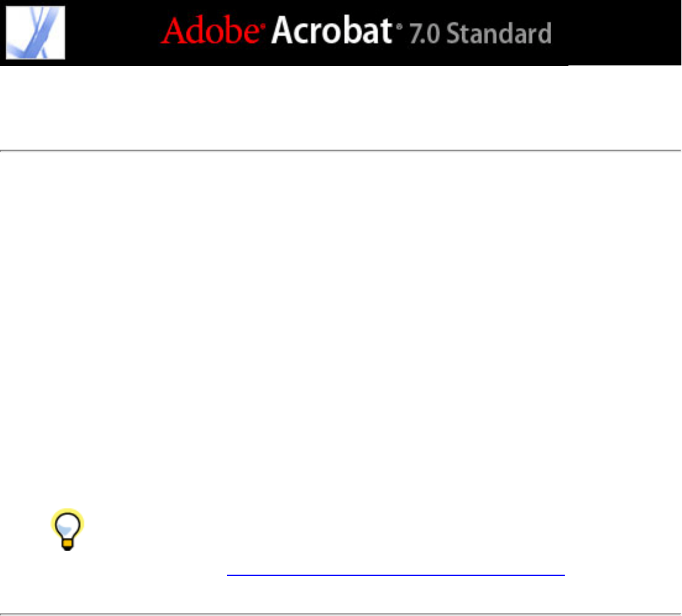Click the yellow lightbulb tip icon
Image resolution: width=682 pixels, height=616 pixels.
coord(67,530)
